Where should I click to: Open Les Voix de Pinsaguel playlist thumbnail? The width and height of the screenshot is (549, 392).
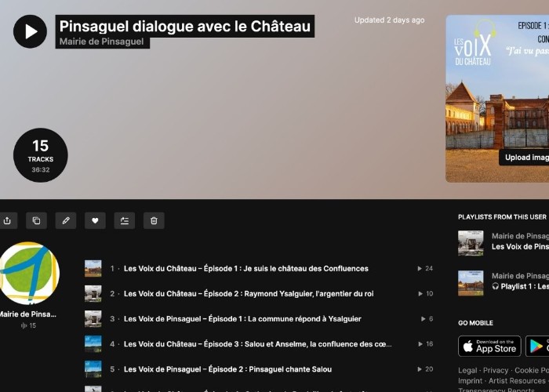pos(471,243)
